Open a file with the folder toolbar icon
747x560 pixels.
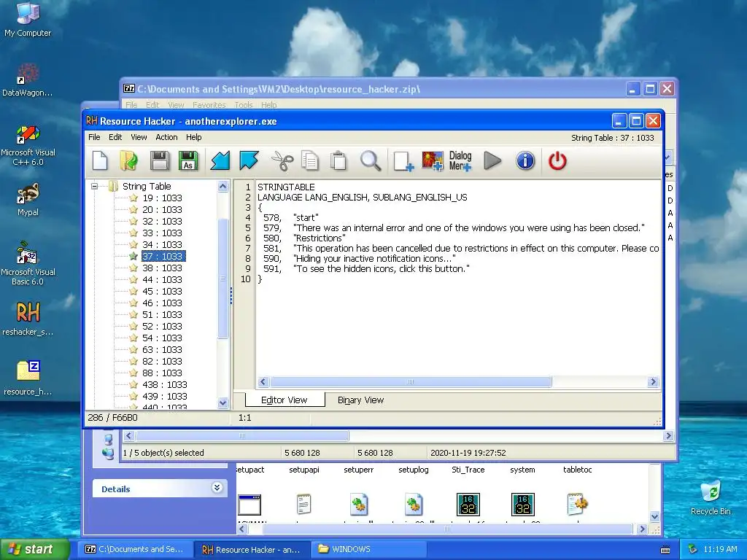coord(128,161)
